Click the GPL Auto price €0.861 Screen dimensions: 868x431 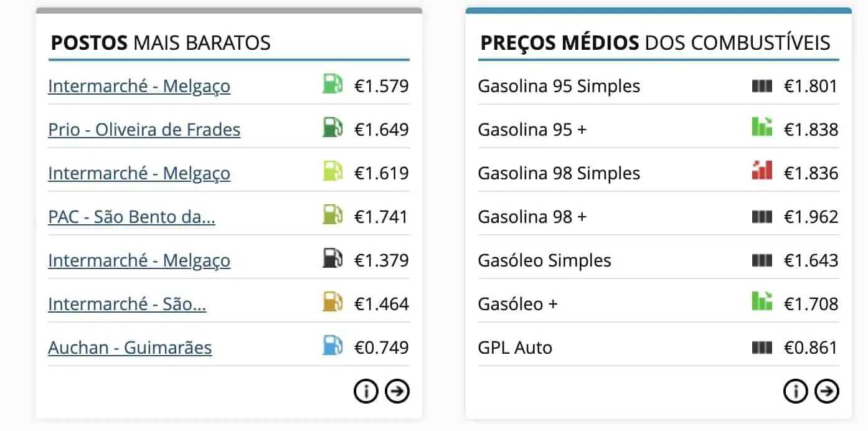(x=811, y=348)
